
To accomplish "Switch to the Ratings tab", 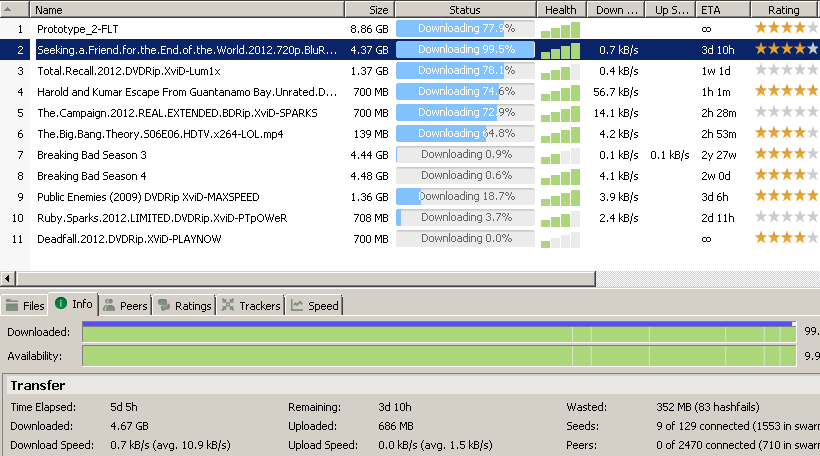I will pyautogui.click(x=185, y=305).
